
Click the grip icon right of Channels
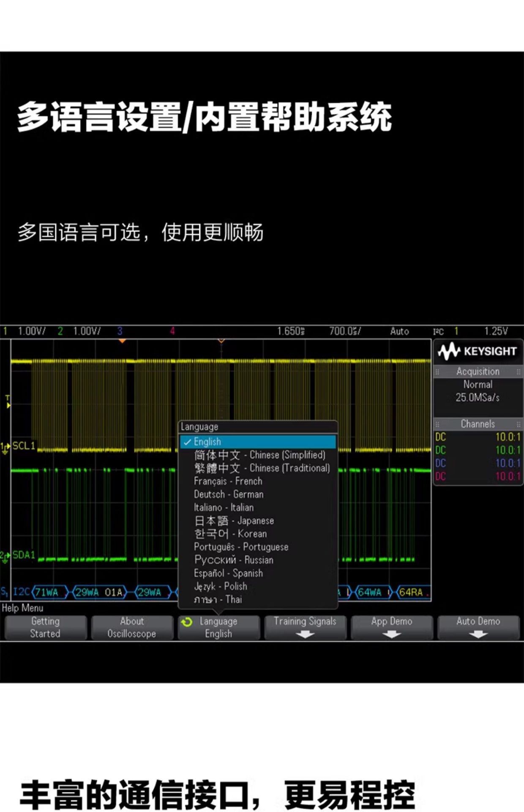coord(518,424)
